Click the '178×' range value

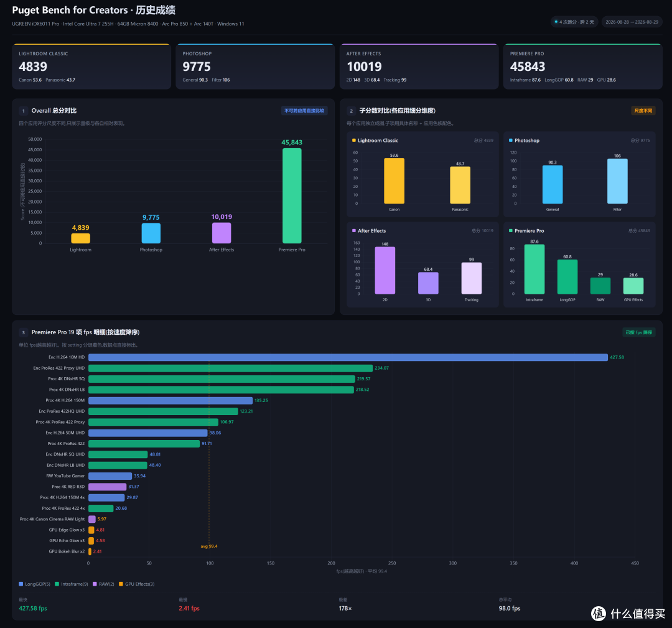345,608
